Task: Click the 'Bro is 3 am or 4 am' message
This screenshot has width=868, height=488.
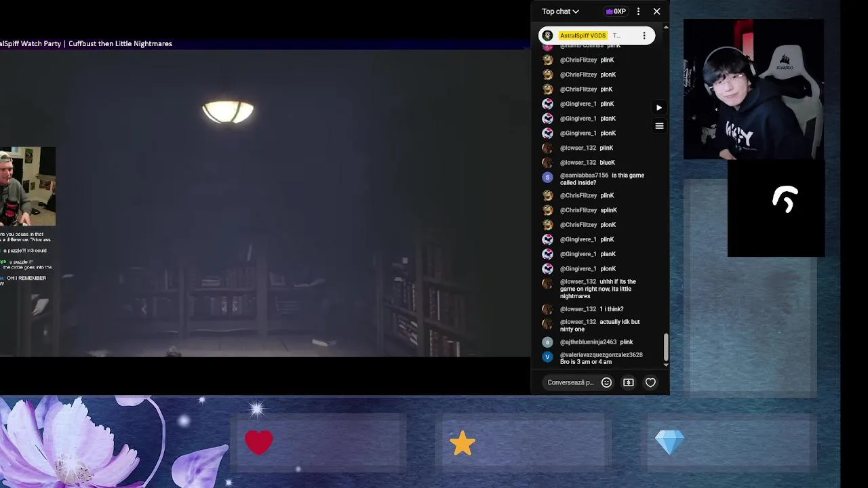Action: [586, 362]
